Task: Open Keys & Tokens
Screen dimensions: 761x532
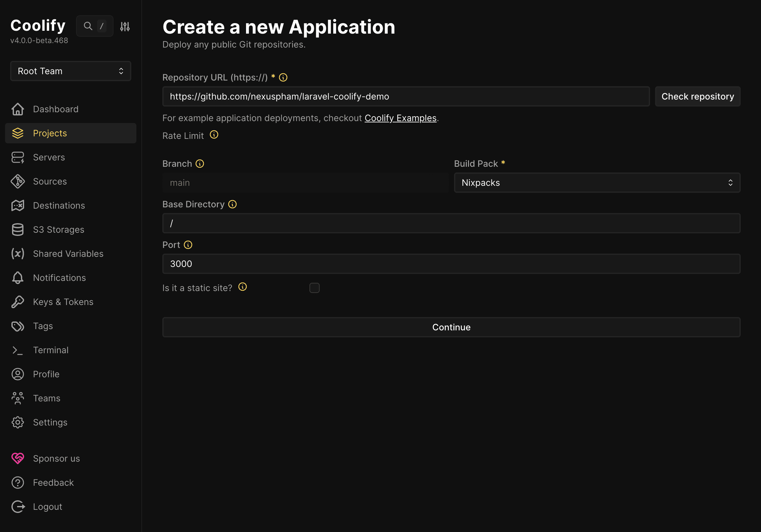Action: pyautogui.click(x=63, y=302)
